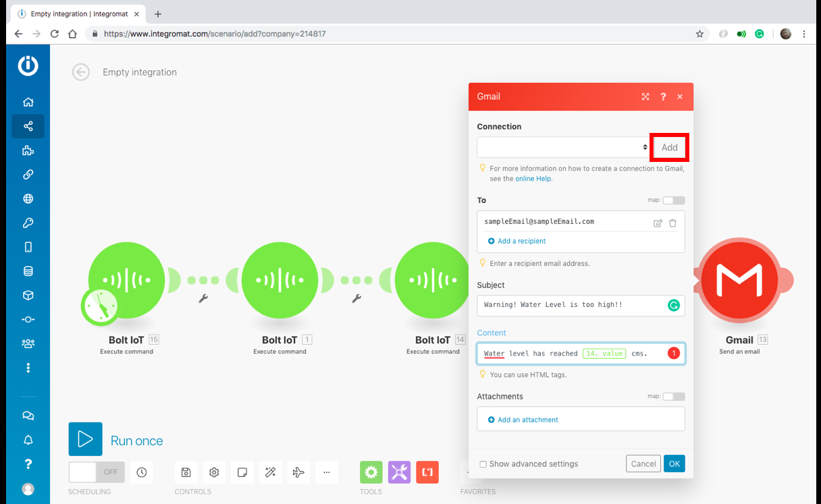
Task: Enable the map toggle beside To field
Action: pyautogui.click(x=673, y=200)
